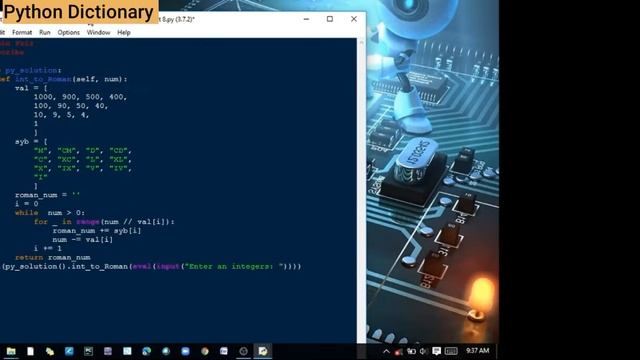Viewport: 640px width, 360px height.
Task: Click the red tray icon beside the chevron
Action: [x=399, y=351]
